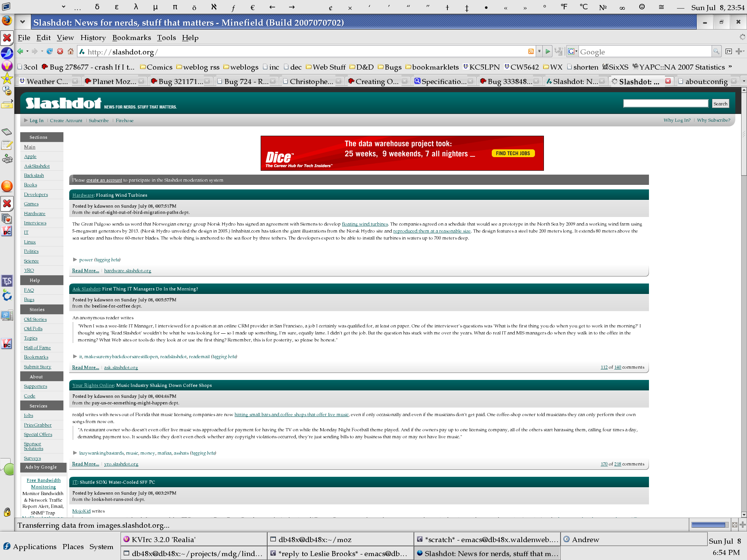Open the Places menu in bottom panel

point(73,546)
